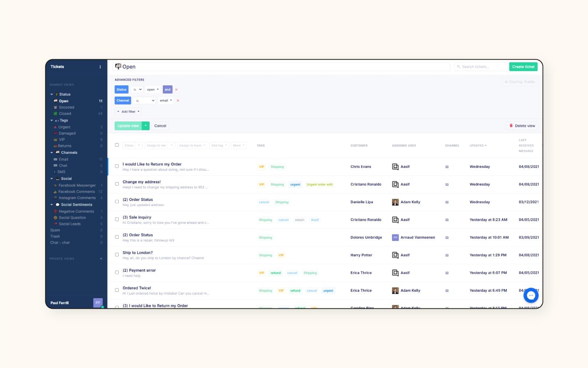Click Adam Kelly avatar on Danielle Lipa row
Viewport: 588px width, 368px height.
(395, 202)
